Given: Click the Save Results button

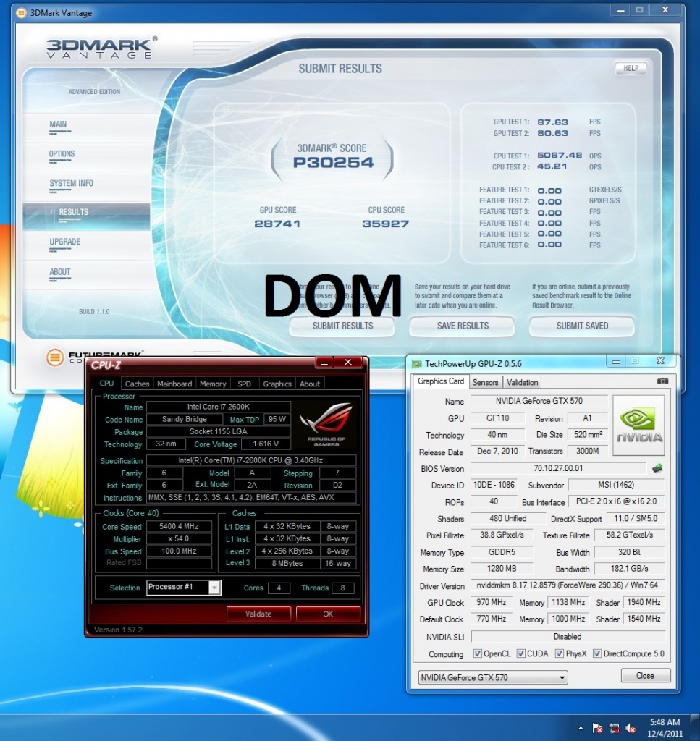Looking at the screenshot, I should 463,326.
